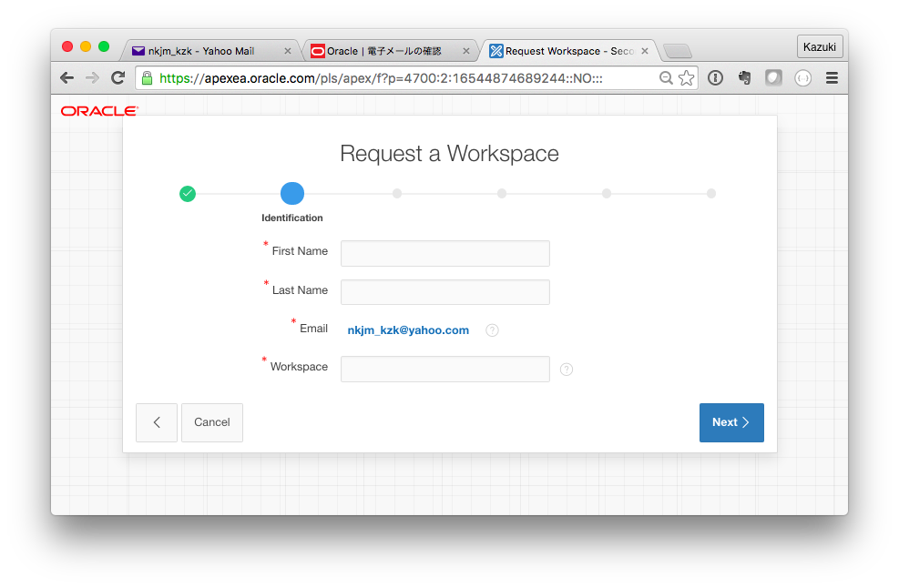This screenshot has width=899, height=588.
Task: Bookmark this page with the star icon
Action: point(686,78)
